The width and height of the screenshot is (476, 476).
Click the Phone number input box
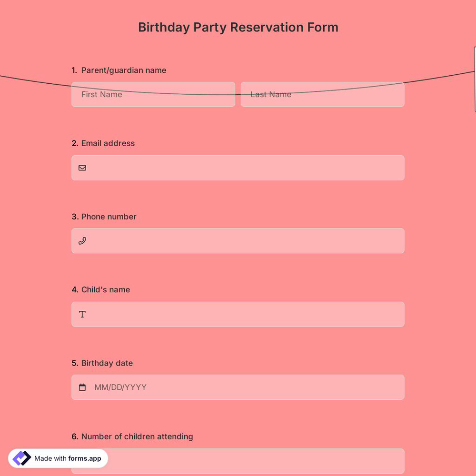pos(238,241)
